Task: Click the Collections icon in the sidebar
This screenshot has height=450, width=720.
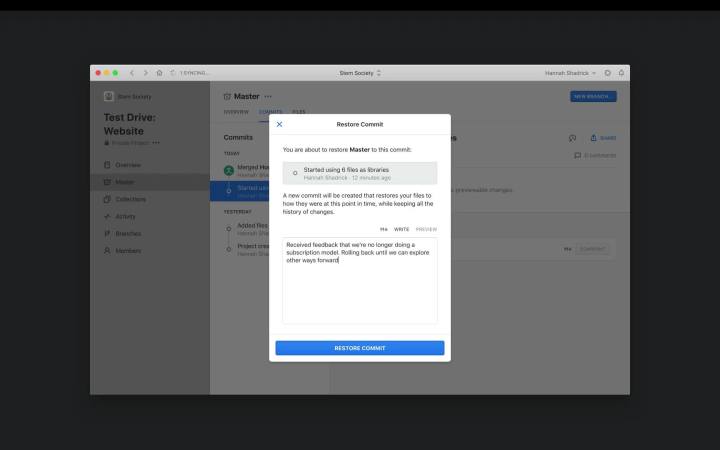Action: tap(107, 199)
